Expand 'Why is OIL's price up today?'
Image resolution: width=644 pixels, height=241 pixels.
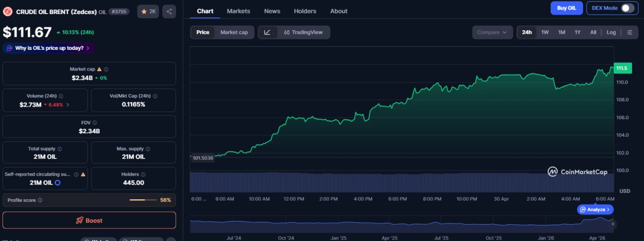(x=49, y=48)
